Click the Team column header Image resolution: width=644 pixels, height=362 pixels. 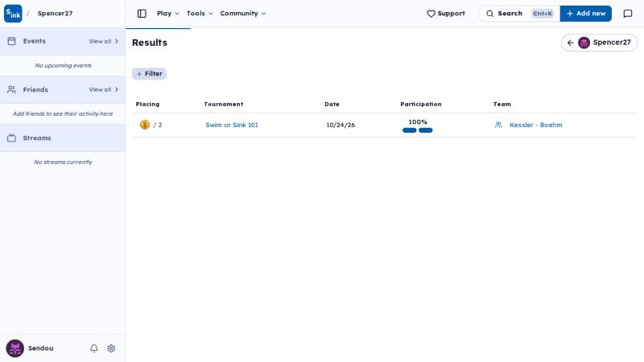[502, 105]
